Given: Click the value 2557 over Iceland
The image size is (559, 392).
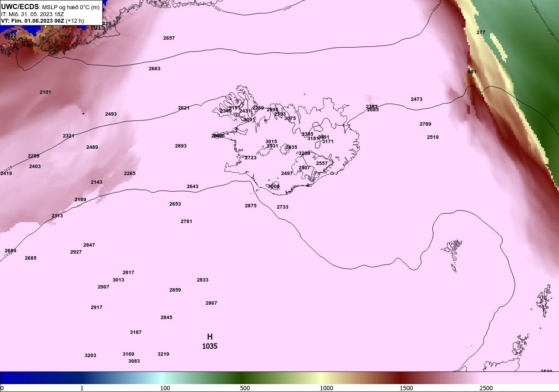Looking at the screenshot, I should click(322, 163).
